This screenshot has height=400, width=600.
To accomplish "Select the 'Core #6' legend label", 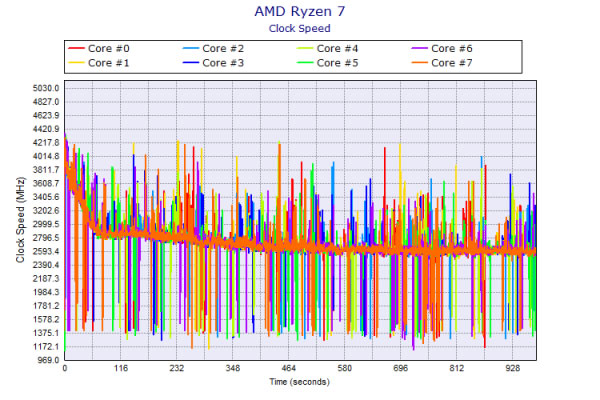I will coord(452,49).
